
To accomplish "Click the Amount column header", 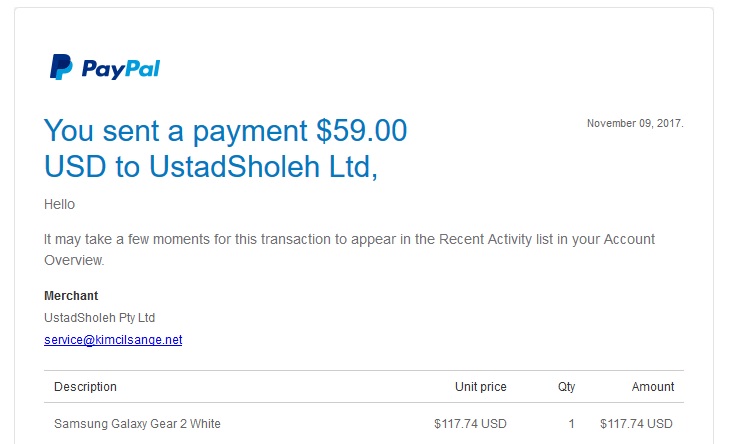I will (652, 387).
